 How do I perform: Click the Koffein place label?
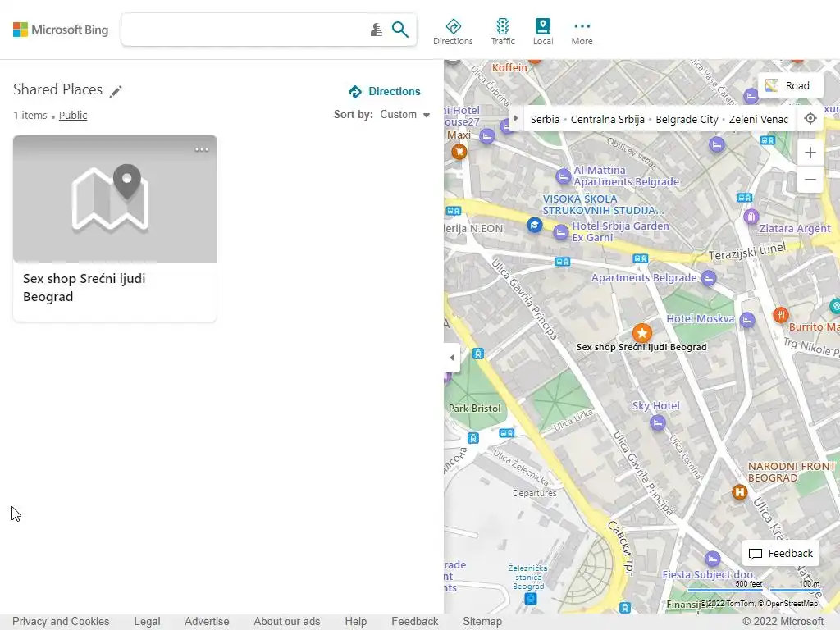point(509,67)
